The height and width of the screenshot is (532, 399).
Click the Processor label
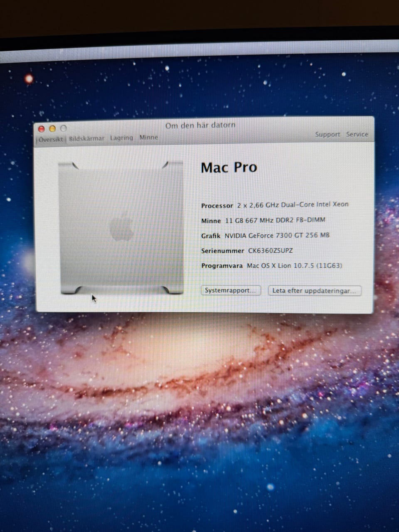coord(217,206)
